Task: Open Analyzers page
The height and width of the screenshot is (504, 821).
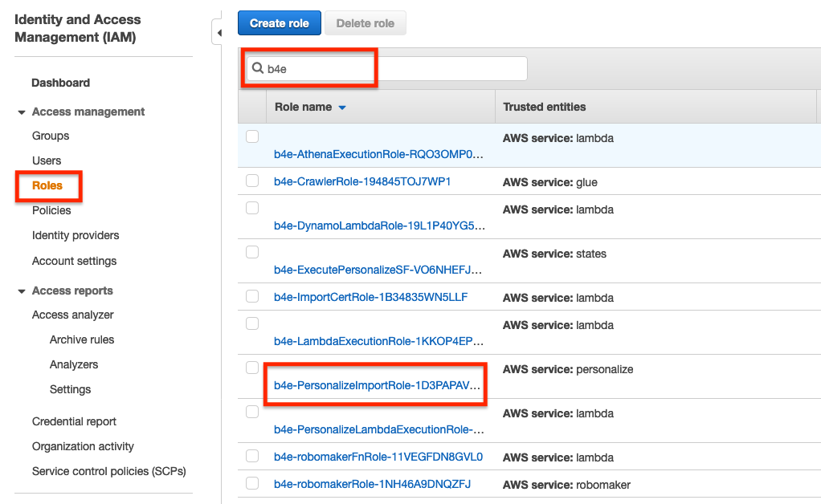Action: tap(74, 364)
